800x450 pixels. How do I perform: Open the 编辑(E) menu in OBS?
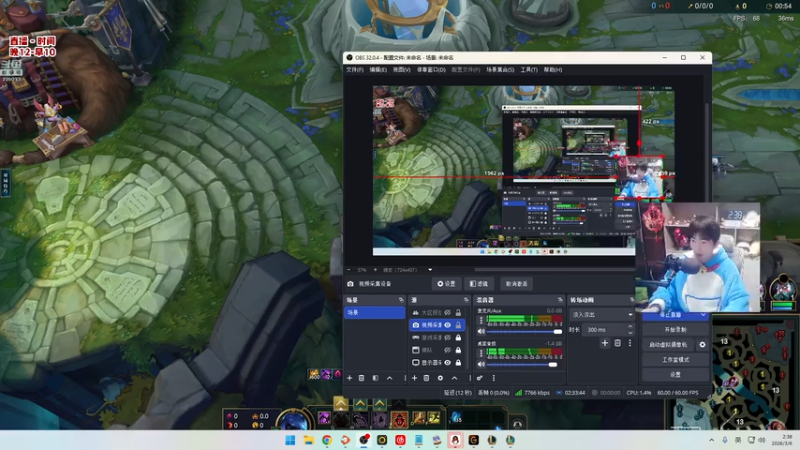click(378, 70)
